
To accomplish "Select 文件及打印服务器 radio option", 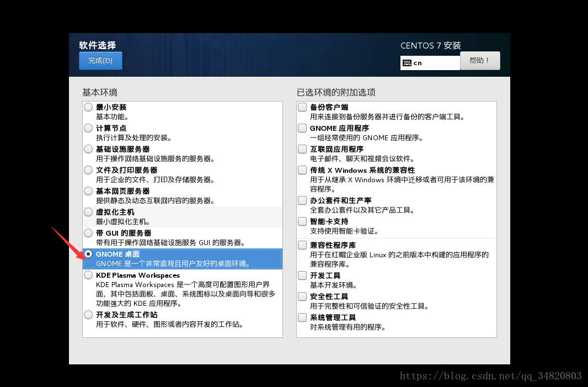I will coord(88,170).
